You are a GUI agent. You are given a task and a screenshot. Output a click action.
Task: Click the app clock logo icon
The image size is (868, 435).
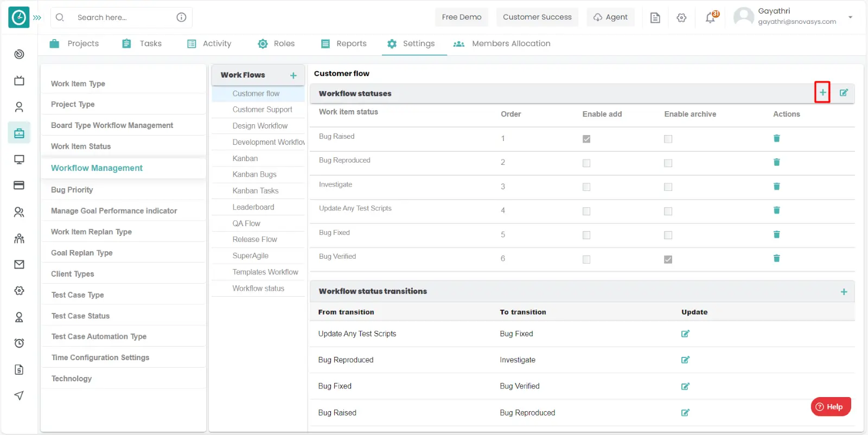coord(19,17)
